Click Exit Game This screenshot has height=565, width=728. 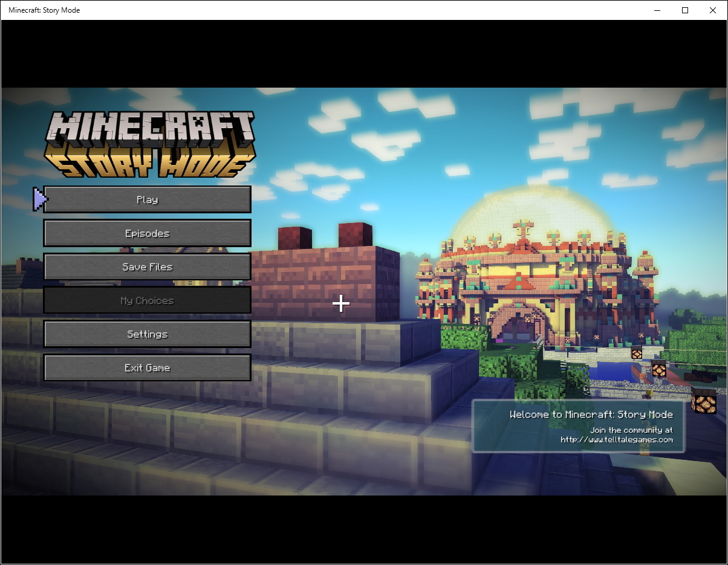[147, 367]
